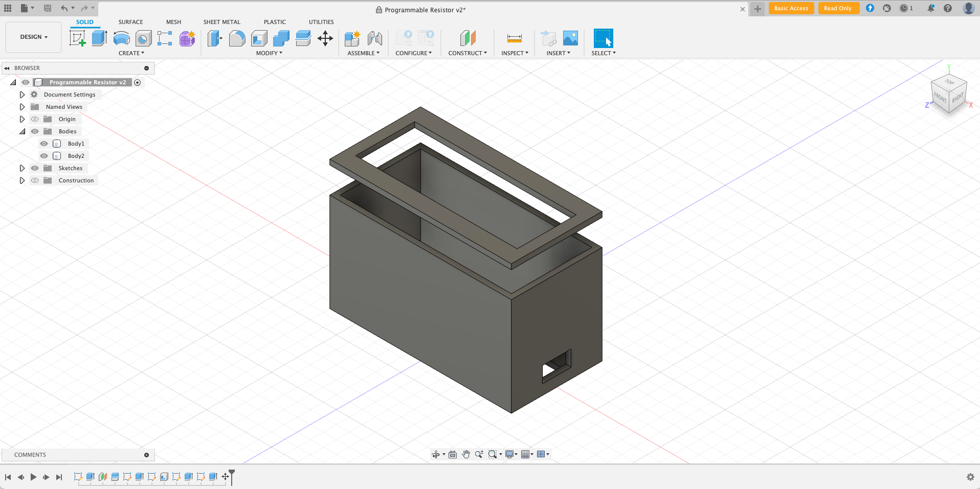
Task: Toggle visibility of the Origin folder
Action: tap(35, 119)
